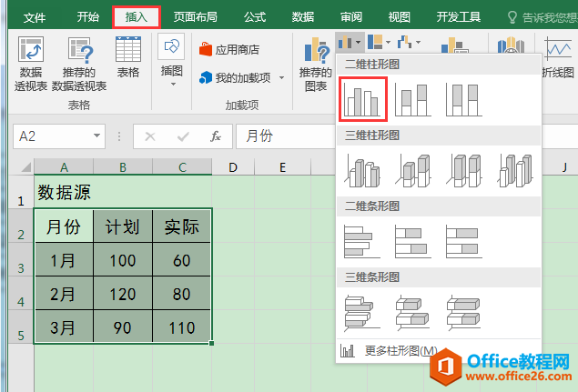Open the Store add-ins button
Image resolution: width=578 pixels, height=392 pixels.
coord(229,49)
